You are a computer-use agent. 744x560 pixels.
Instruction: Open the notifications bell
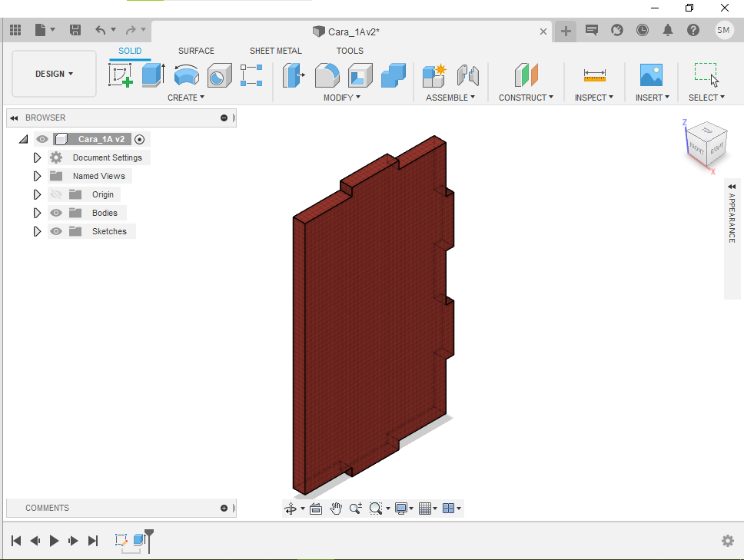[x=668, y=31]
